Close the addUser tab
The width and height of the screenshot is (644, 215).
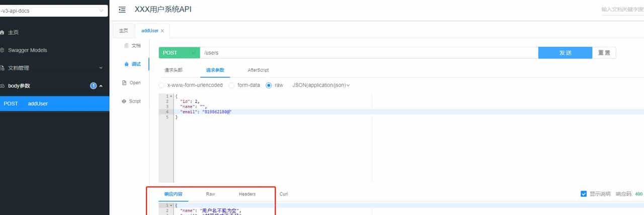click(x=162, y=31)
